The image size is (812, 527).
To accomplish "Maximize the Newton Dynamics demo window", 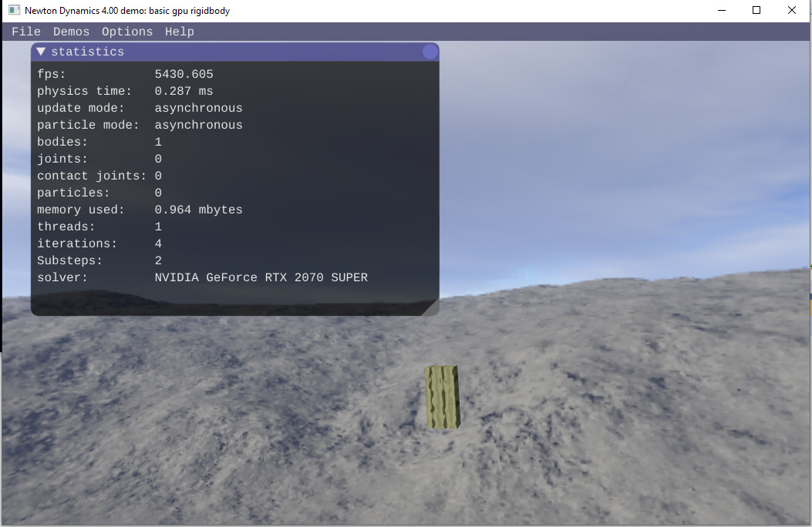I will click(x=756, y=11).
